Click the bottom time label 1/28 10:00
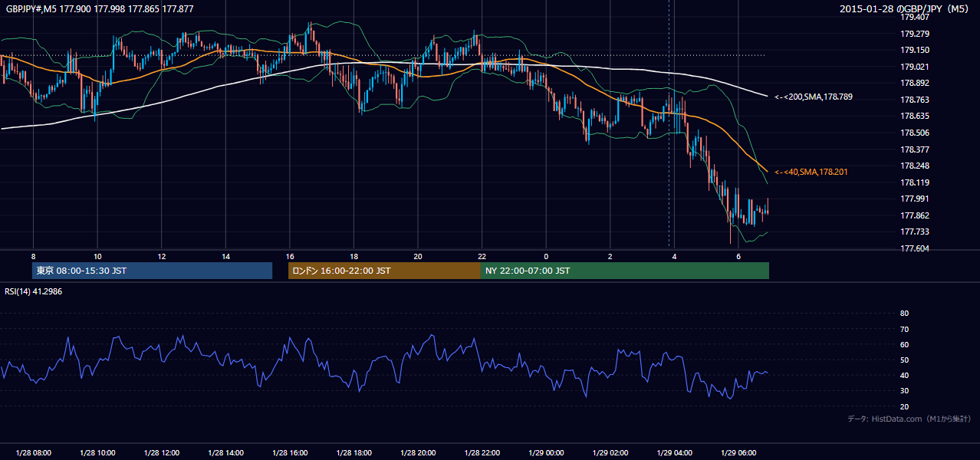 tap(97, 453)
